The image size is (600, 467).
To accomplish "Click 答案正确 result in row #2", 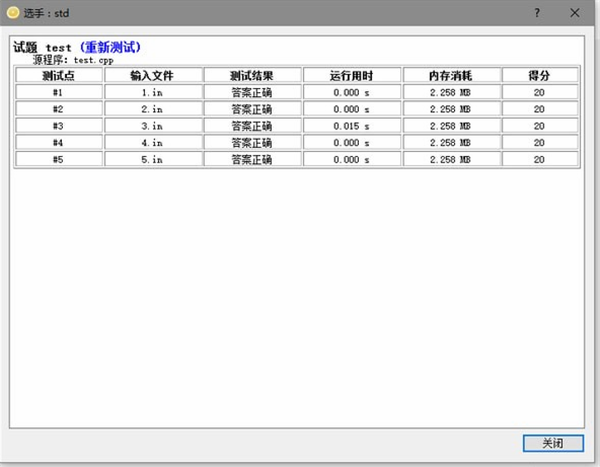I will click(x=253, y=109).
